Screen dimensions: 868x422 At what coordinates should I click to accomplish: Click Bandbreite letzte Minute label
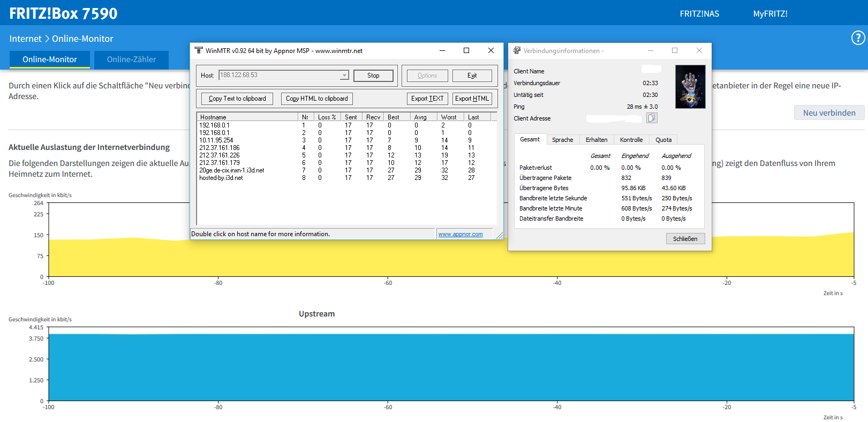pos(550,208)
